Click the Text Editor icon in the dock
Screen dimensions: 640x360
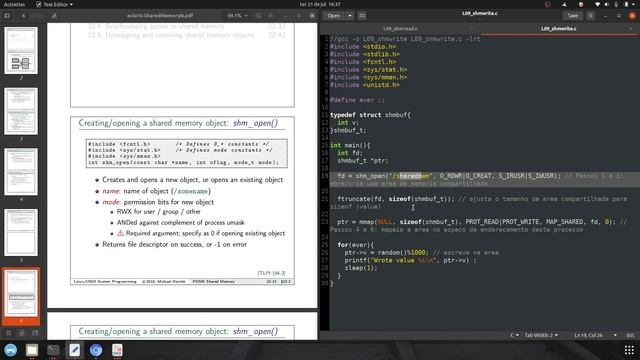click(74, 350)
